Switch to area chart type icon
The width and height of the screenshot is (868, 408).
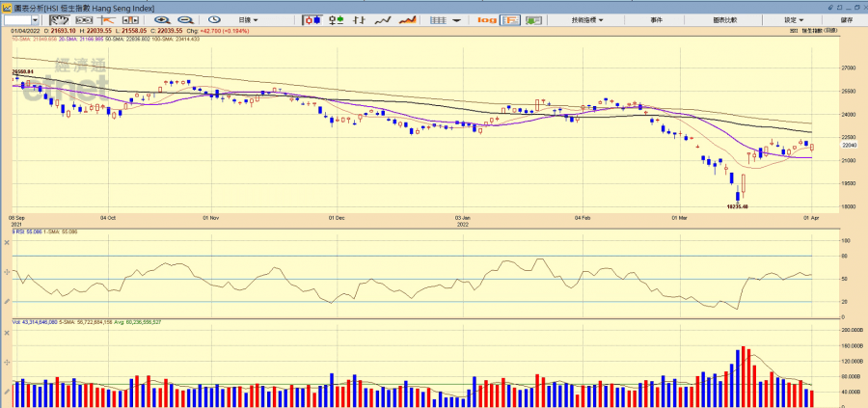click(407, 19)
